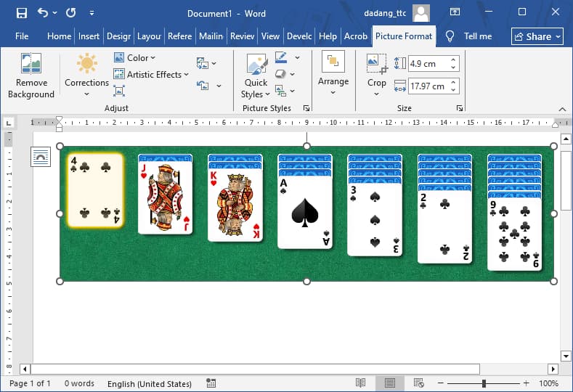This screenshot has width=573, height=392.
Task: Click Page 1 of 1 in status bar
Action: click(30, 383)
